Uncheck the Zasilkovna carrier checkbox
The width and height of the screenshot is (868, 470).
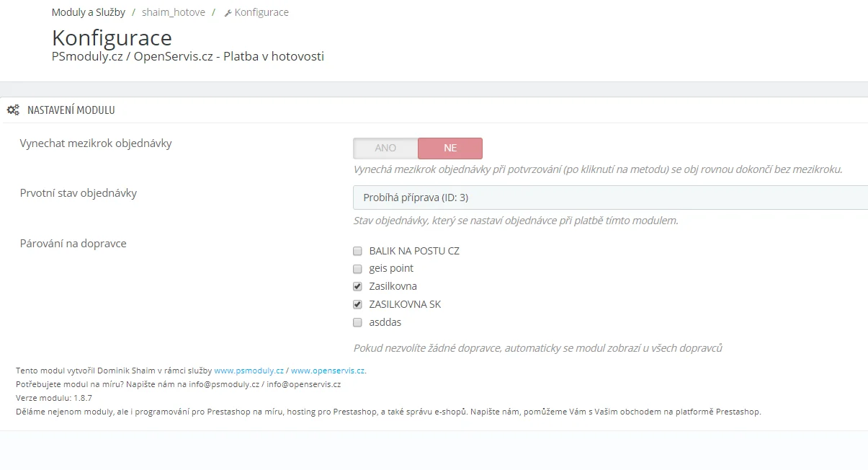point(357,286)
